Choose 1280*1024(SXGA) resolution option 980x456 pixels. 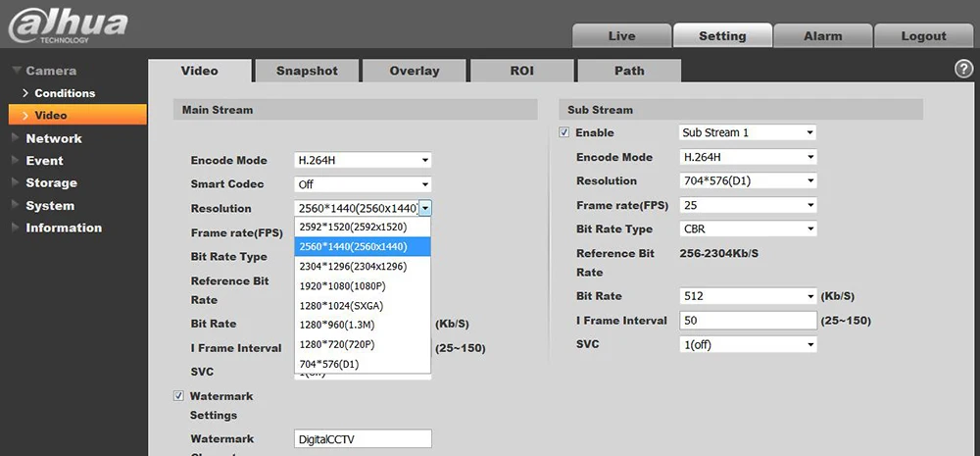[363, 305]
